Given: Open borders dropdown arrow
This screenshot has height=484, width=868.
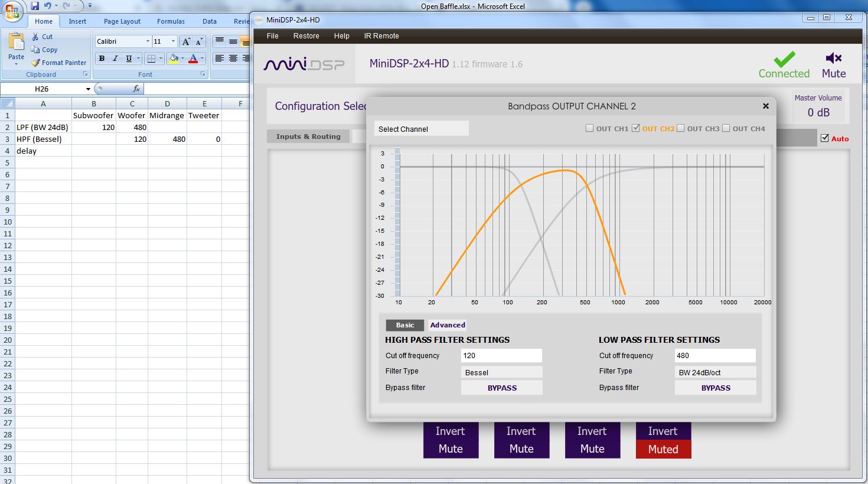Looking at the screenshot, I should pyautogui.click(x=161, y=59).
